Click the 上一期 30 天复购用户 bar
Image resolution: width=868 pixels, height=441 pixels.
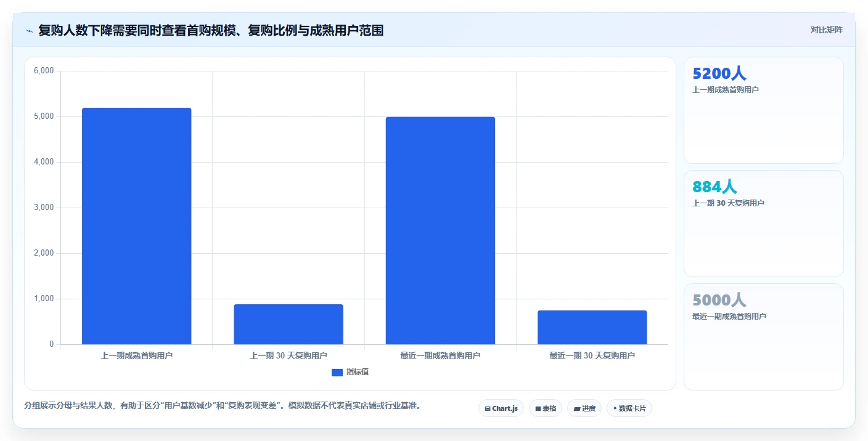(289, 324)
